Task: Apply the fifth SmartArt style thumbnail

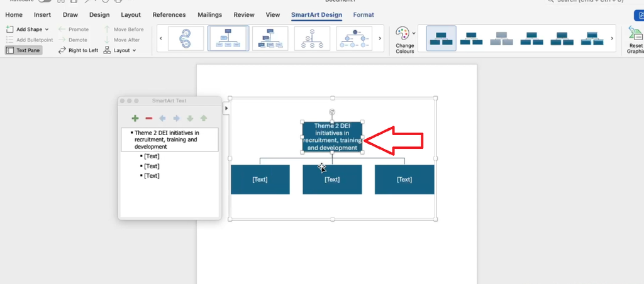Action: pyautogui.click(x=562, y=38)
